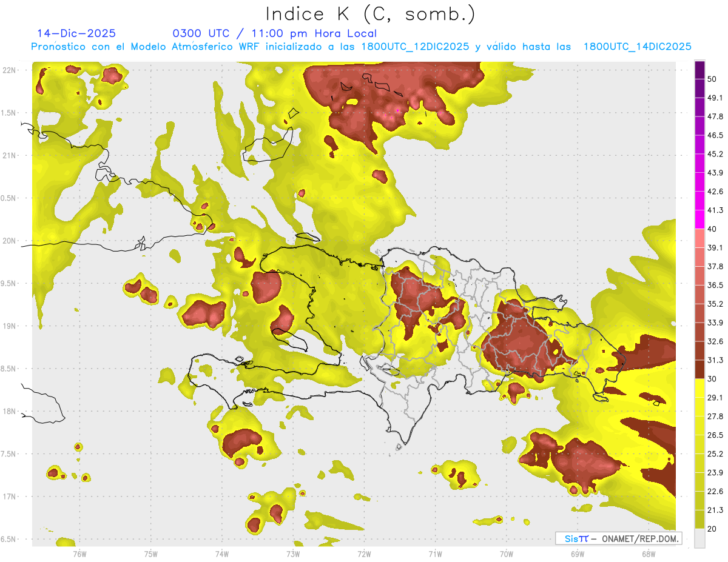
Task: Click the colorbar value "49.1"
Action: (715, 98)
